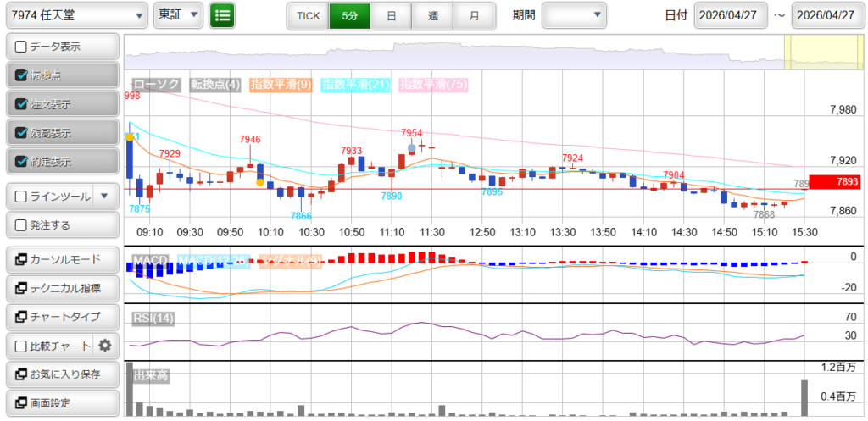Open the 画面設定 screen settings
This screenshot has width=868, height=421.
click(62, 403)
